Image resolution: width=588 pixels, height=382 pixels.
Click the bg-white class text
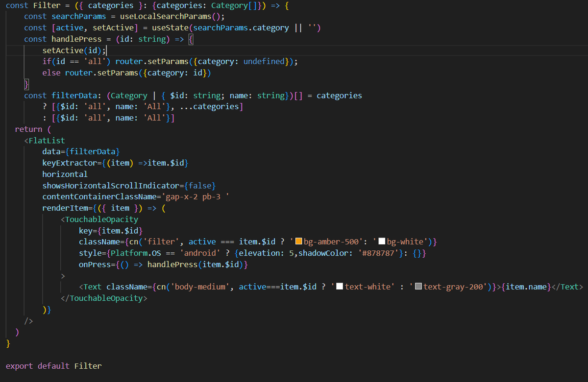point(405,241)
